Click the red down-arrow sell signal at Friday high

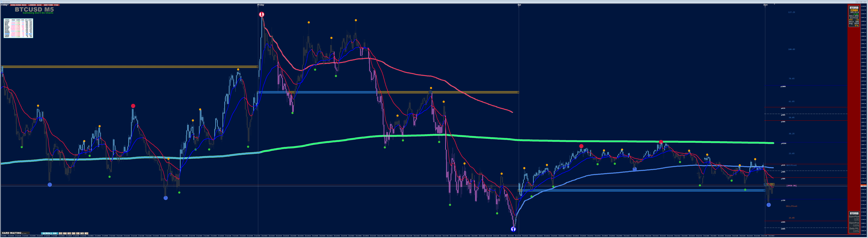261,15
